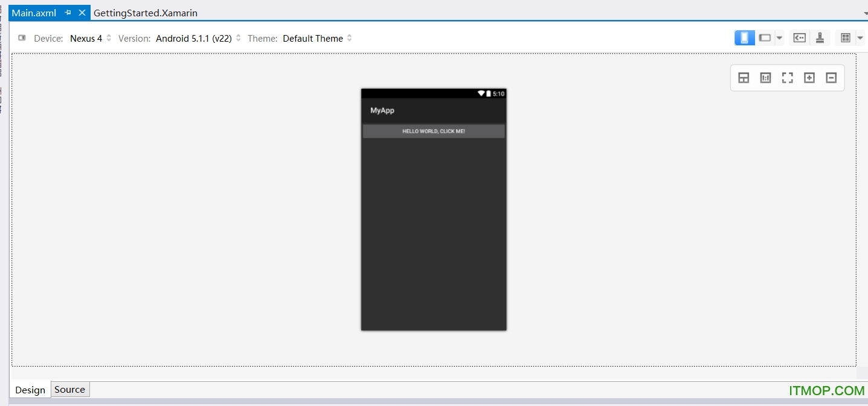Zoom in on the design surface
Viewport: 868px width, 406px height.
(x=809, y=77)
